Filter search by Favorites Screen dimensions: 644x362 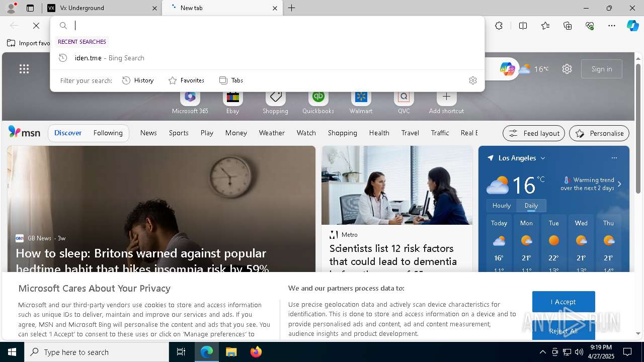(x=186, y=80)
